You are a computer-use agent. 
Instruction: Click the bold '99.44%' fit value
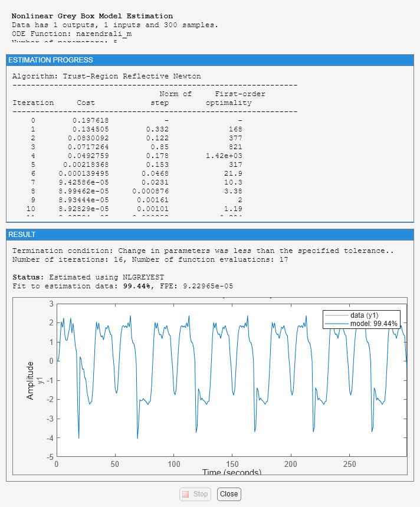pos(137,286)
